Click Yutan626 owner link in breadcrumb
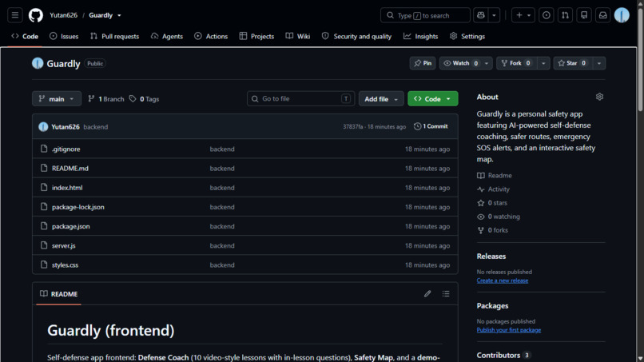The image size is (644, 362). pos(64,15)
